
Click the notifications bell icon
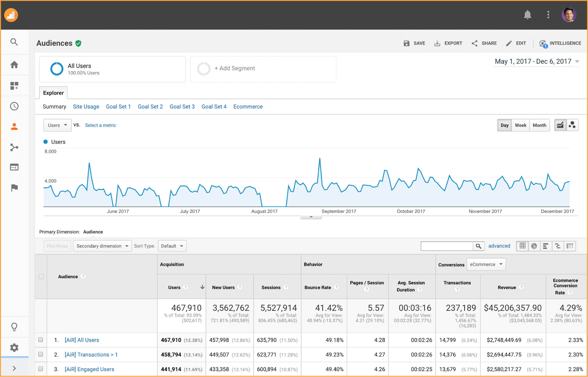tap(527, 15)
